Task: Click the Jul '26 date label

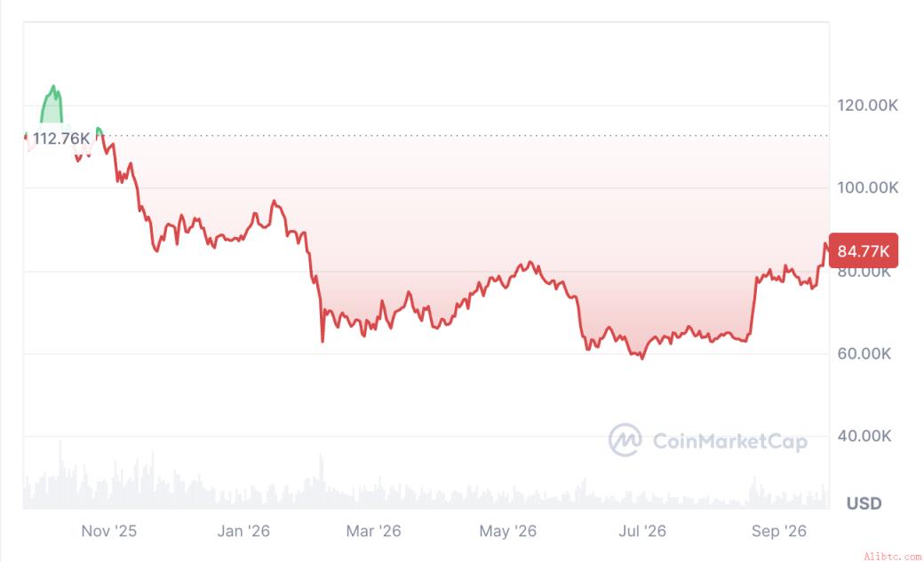Action: (x=642, y=531)
